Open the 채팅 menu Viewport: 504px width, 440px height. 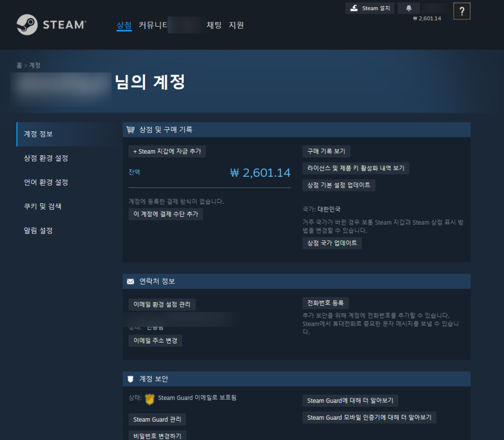(214, 25)
